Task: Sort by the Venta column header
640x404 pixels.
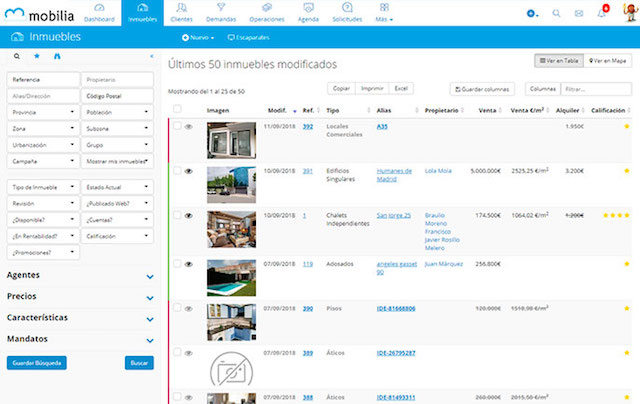Action: (489, 111)
